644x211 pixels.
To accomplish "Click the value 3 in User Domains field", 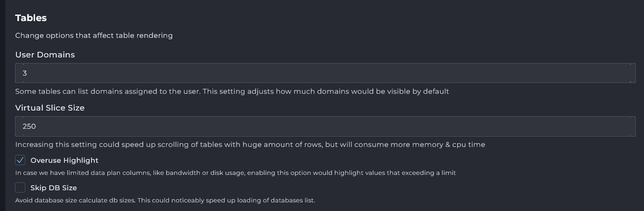I will 25,73.
